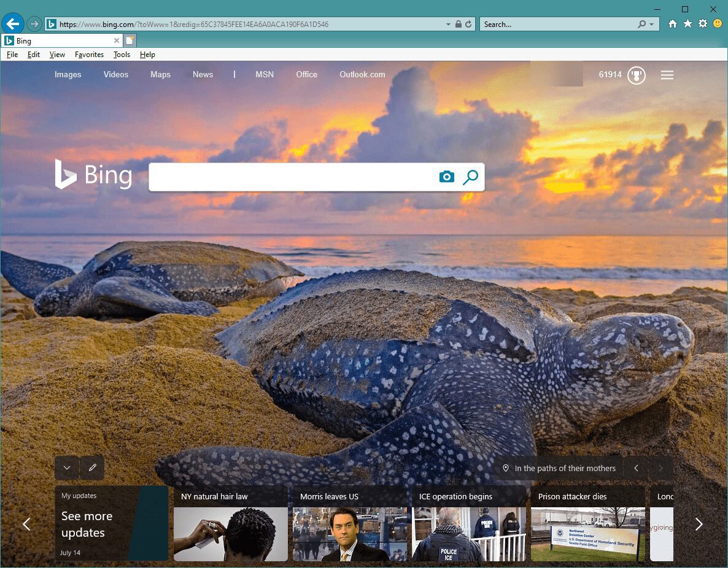Search by image with camera icon
Viewport: 728px width, 568px height.
[x=447, y=176]
